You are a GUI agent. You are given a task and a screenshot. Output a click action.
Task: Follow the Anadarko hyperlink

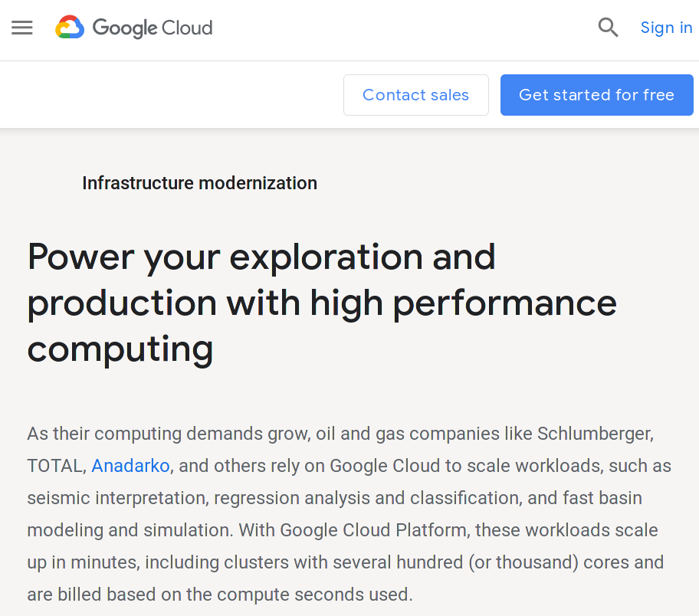tap(130, 466)
